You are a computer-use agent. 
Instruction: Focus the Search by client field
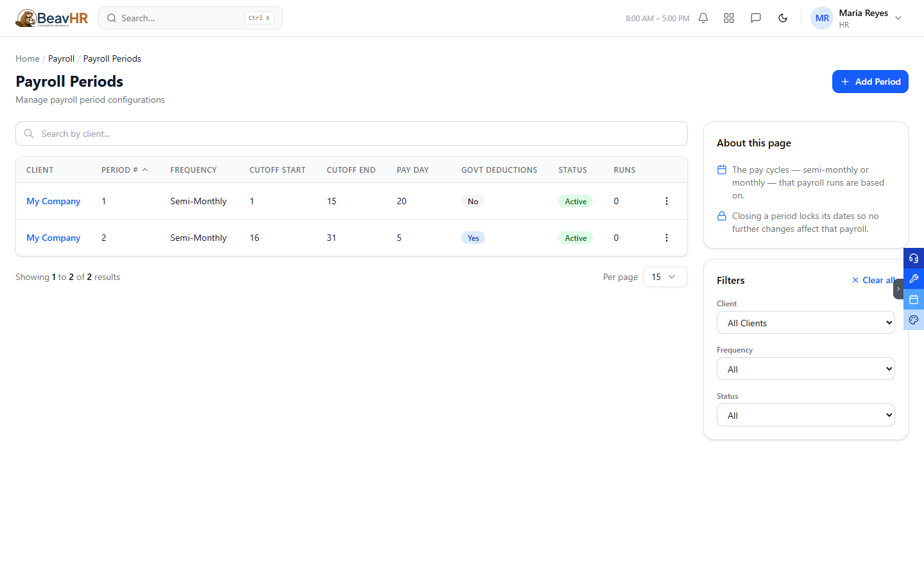[352, 134]
